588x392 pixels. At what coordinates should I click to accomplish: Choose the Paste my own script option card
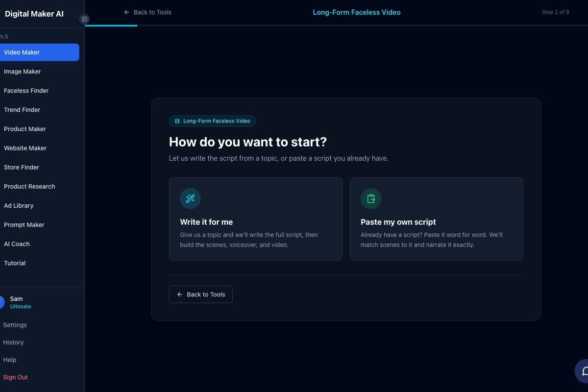pos(437,219)
